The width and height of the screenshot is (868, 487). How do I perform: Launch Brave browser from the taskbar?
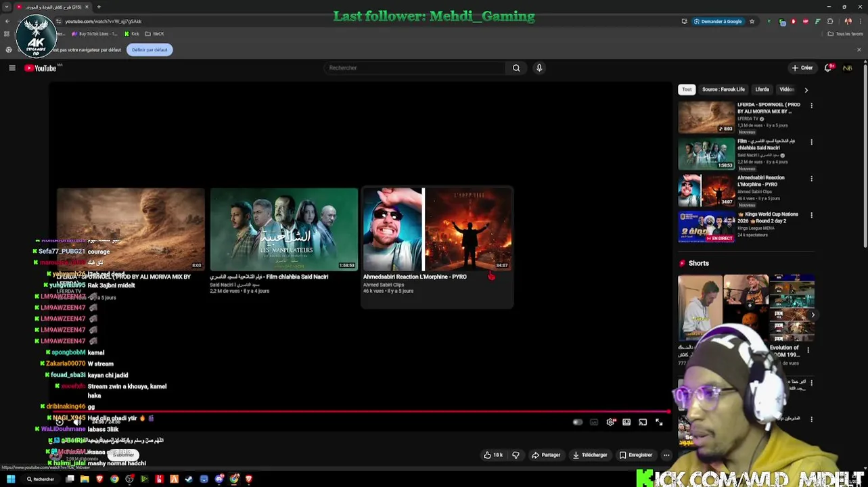point(99,479)
